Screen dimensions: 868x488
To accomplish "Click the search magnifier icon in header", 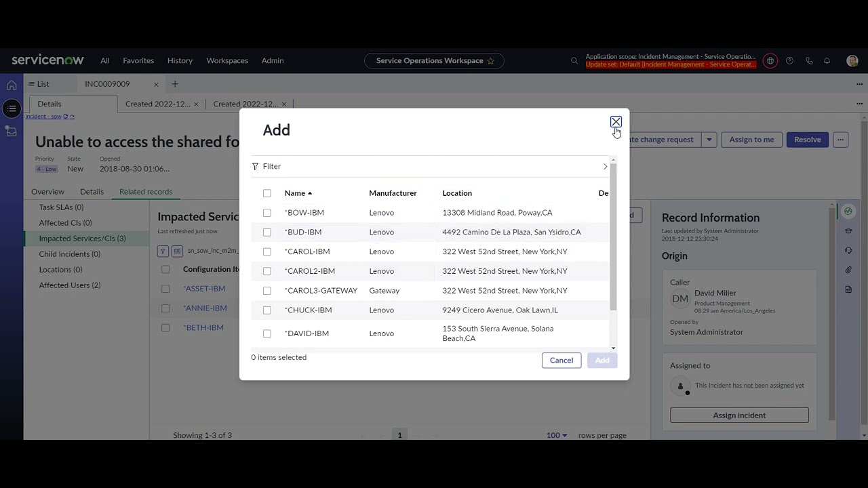I will pos(574,61).
